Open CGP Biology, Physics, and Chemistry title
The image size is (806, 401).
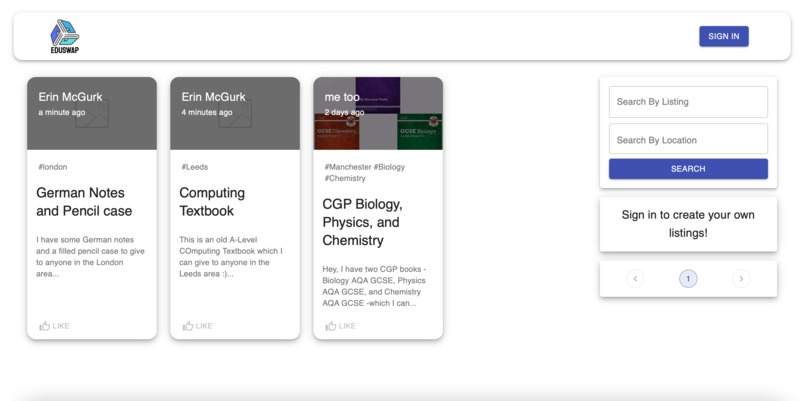point(362,222)
